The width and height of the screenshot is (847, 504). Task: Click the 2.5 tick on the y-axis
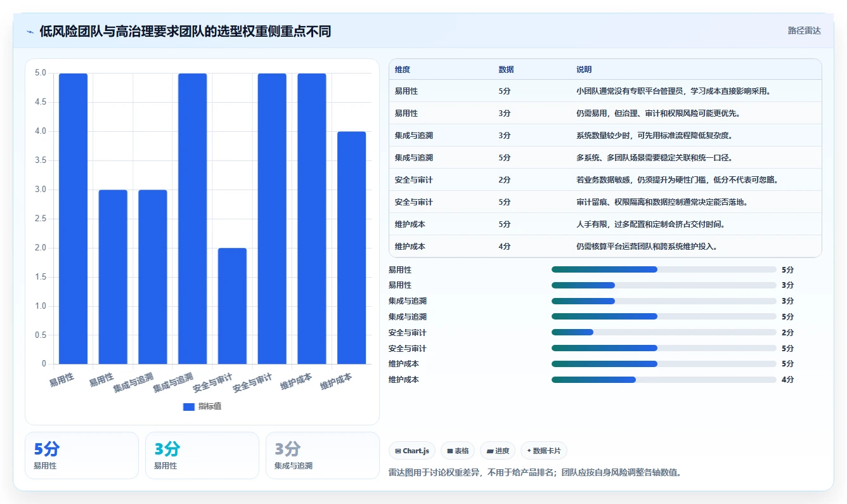[41, 219]
